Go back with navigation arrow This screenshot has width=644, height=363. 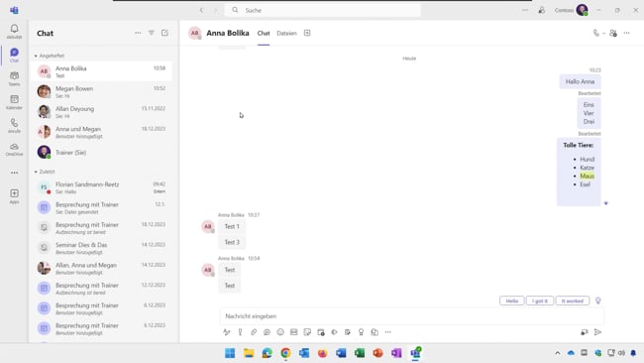[x=201, y=10]
